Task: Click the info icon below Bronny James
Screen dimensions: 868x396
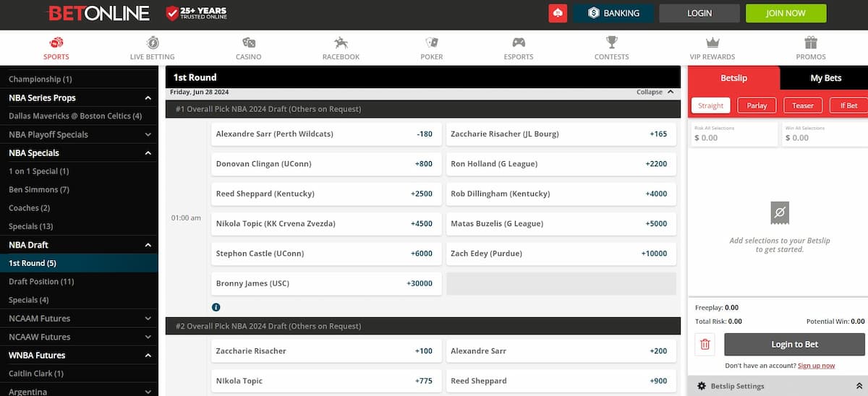Action: (x=216, y=307)
